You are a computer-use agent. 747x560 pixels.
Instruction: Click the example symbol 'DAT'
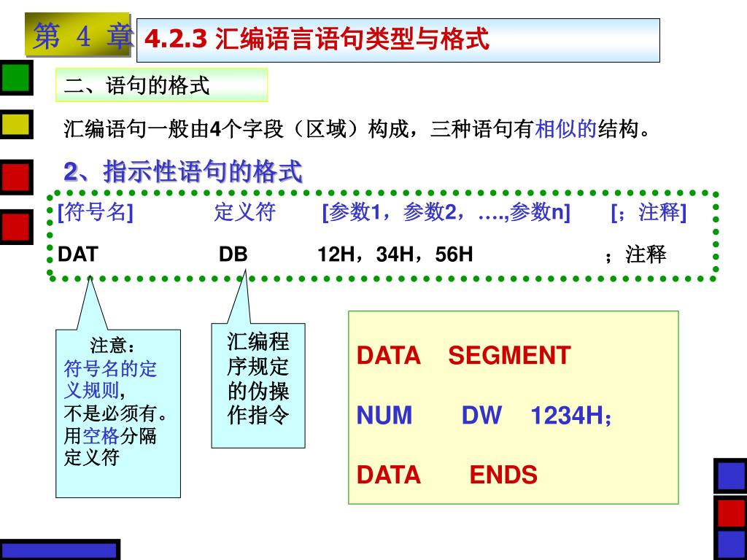[x=77, y=254]
